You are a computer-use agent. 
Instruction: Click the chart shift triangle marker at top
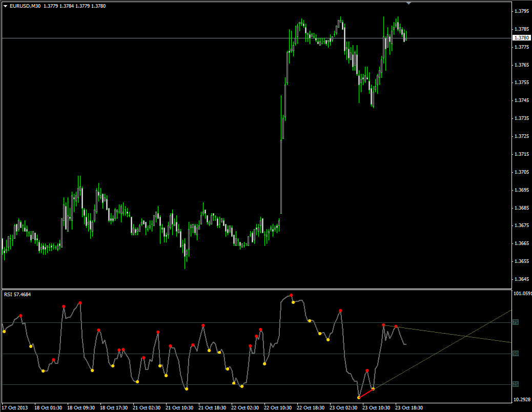pyautogui.click(x=409, y=3)
